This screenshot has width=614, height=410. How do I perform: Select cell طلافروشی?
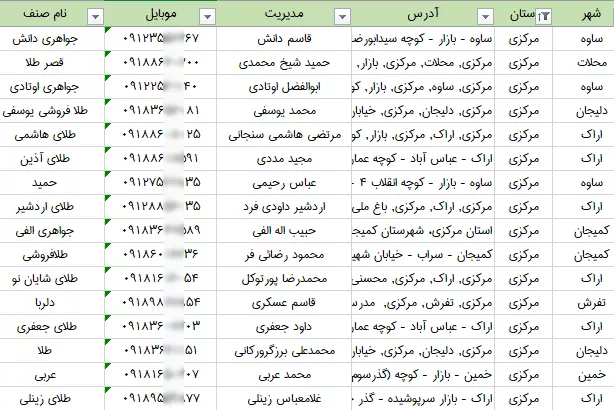pos(52,255)
